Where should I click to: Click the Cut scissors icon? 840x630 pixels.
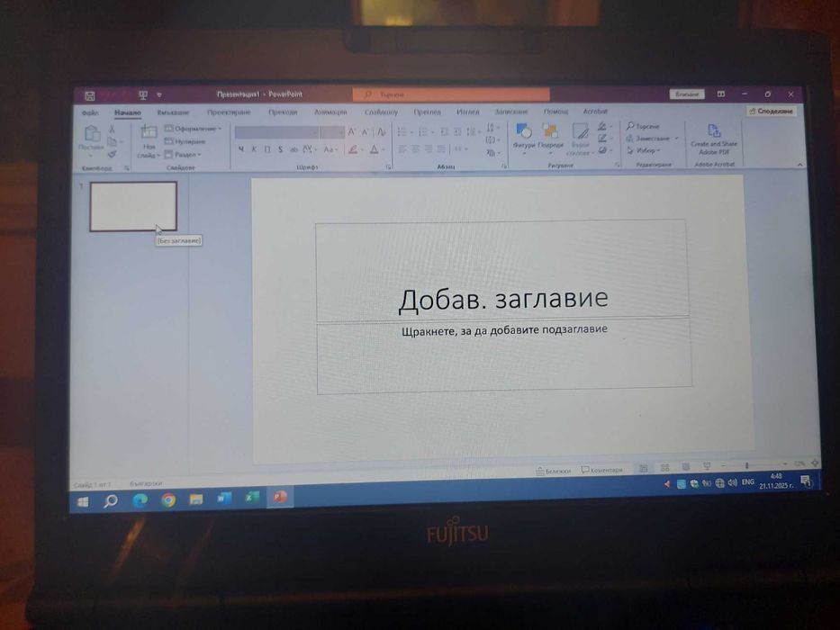(112, 129)
